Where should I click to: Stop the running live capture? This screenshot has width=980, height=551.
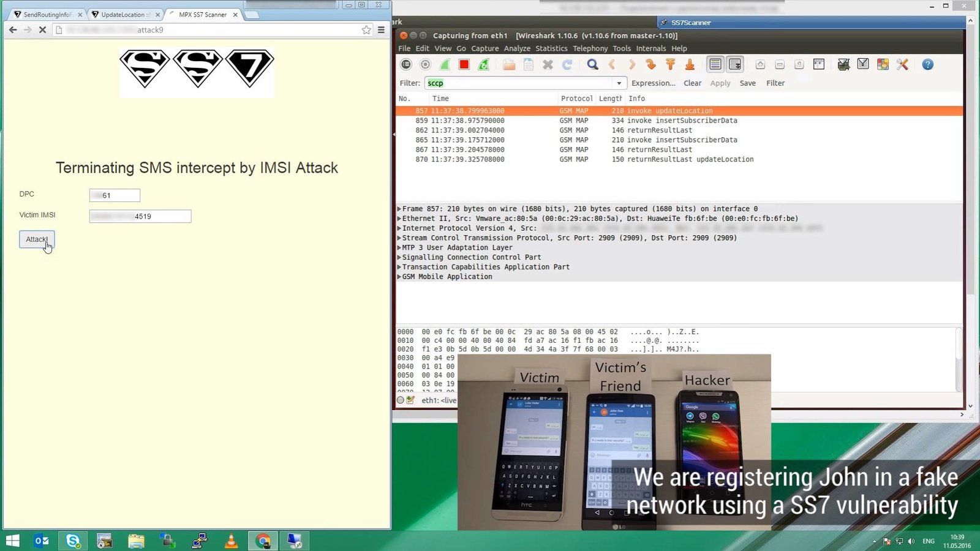[x=464, y=64]
